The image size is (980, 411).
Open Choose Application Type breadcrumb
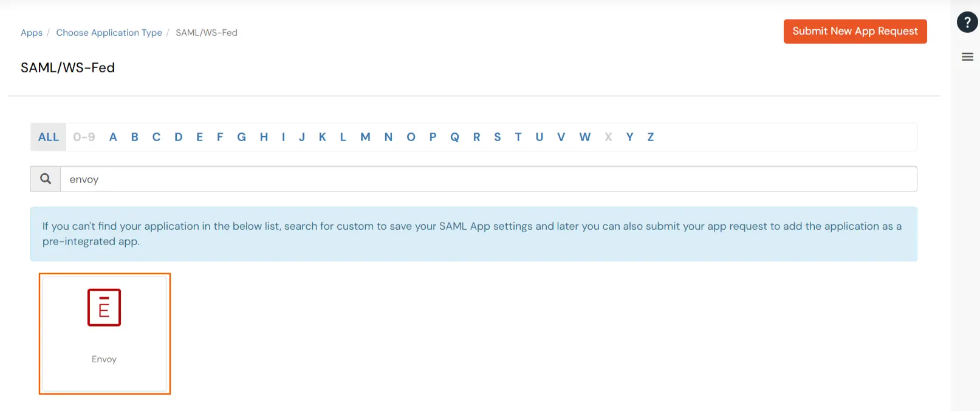coord(109,33)
